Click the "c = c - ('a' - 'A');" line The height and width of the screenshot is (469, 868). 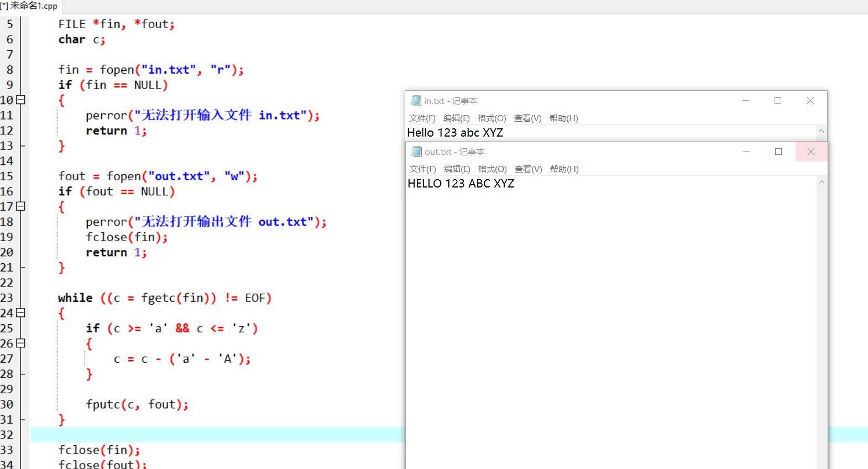(x=182, y=359)
